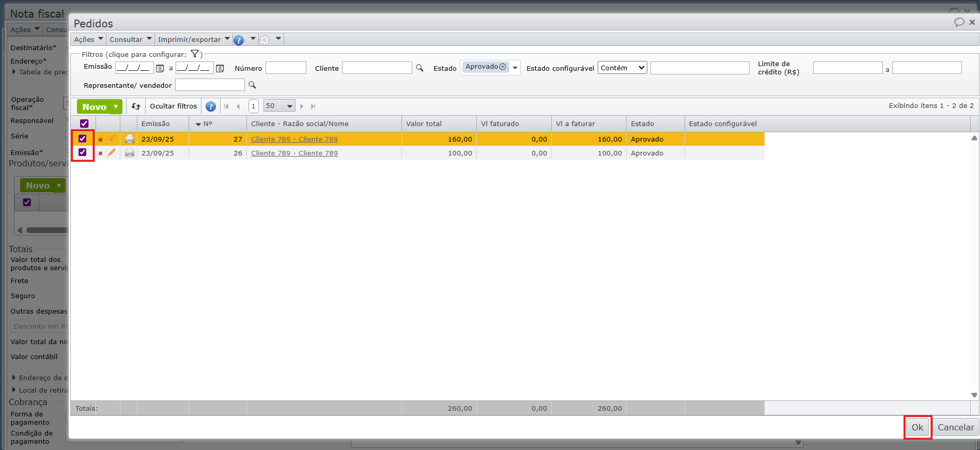Click the blue help icon beside Ocultar filtros
980x450 pixels.
211,106
